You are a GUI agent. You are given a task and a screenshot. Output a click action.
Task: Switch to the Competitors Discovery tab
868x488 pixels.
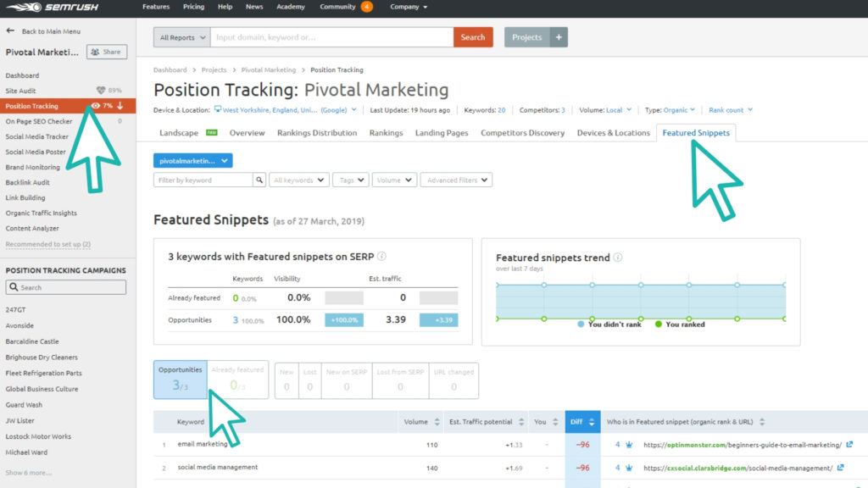(x=522, y=133)
